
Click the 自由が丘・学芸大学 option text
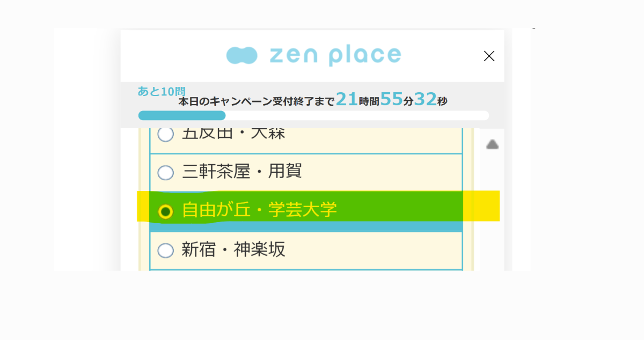point(259,210)
